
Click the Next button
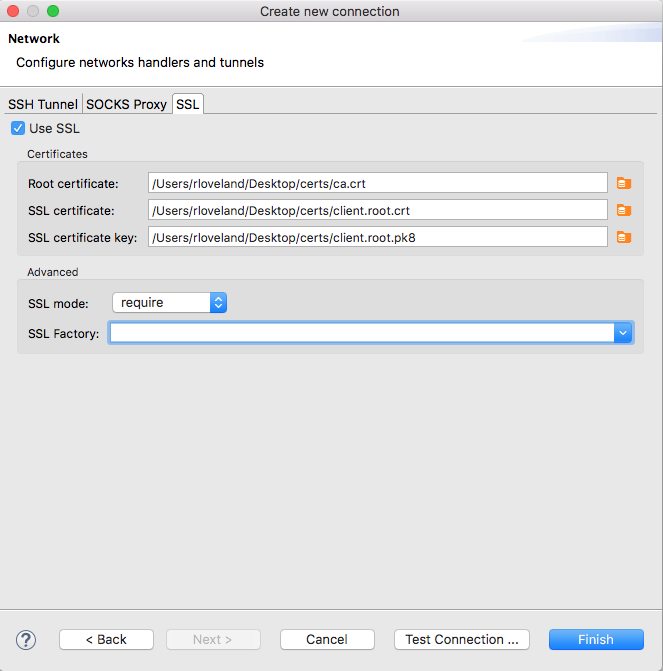click(x=212, y=640)
